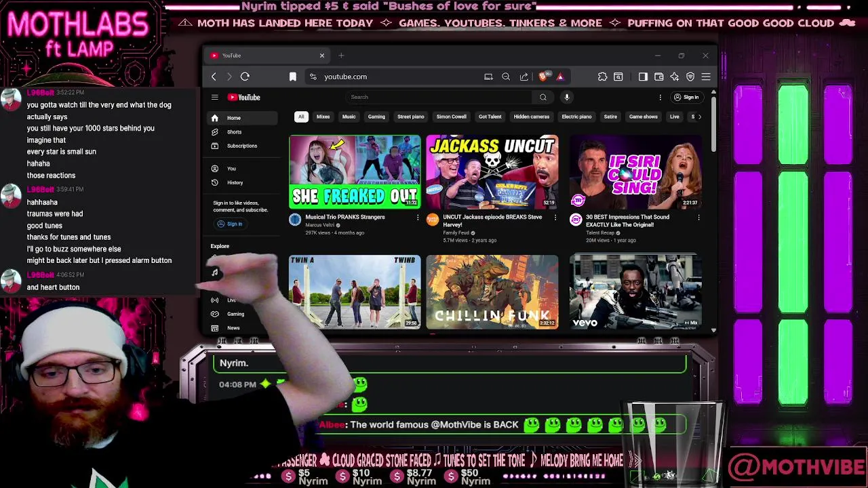The height and width of the screenshot is (488, 868).
Task: Start voice search with the microphone icon
Action: [x=567, y=97]
